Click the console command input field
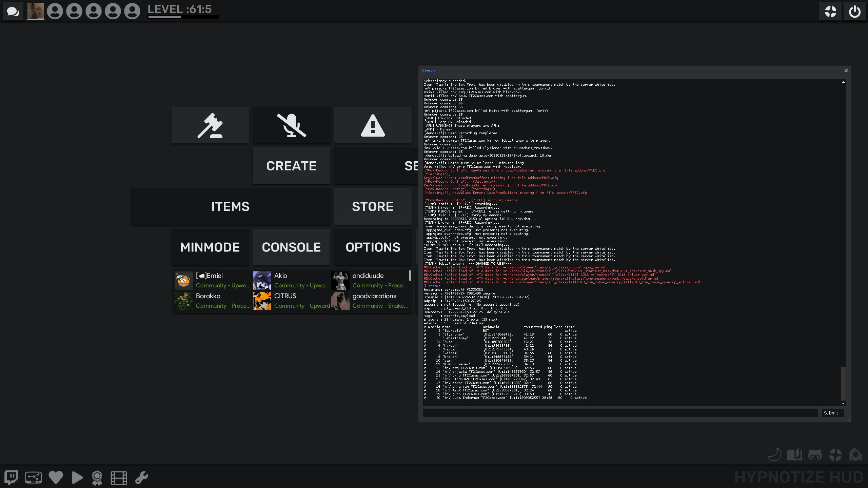The width and height of the screenshot is (868, 488). click(620, 413)
